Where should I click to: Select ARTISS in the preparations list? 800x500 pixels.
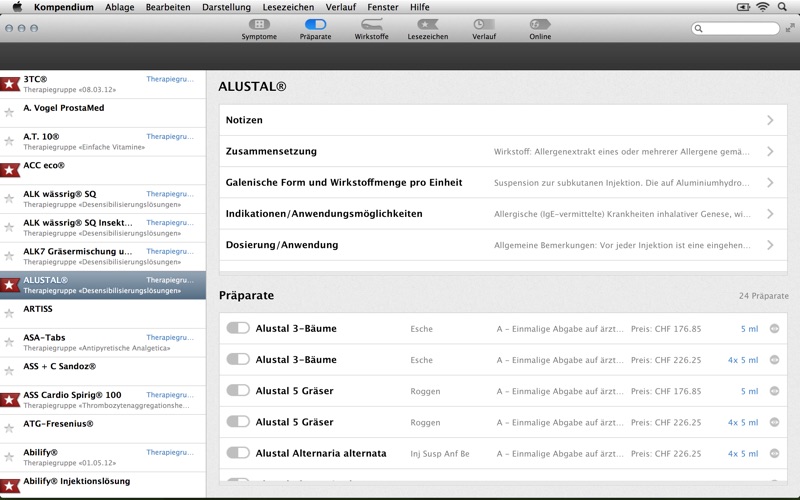pyautogui.click(x=103, y=314)
